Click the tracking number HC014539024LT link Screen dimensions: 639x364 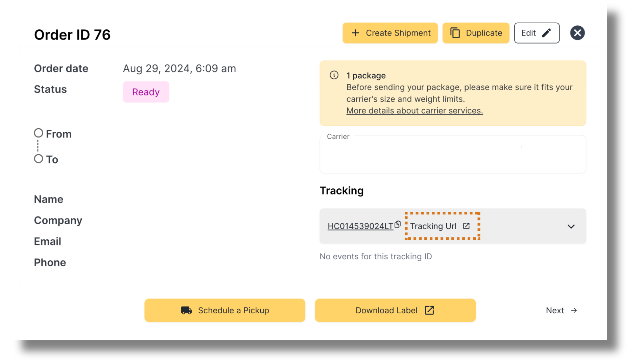(360, 226)
